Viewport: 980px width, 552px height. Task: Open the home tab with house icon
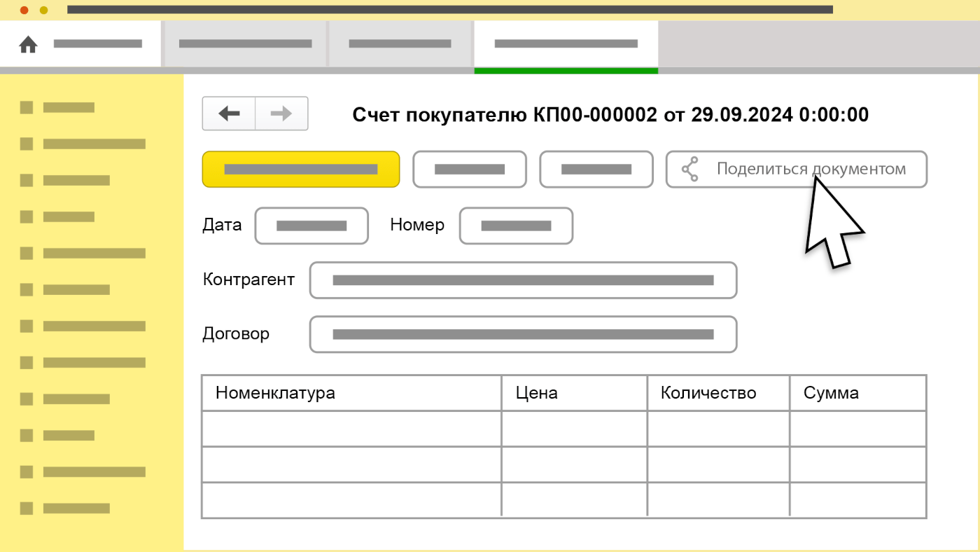[x=80, y=44]
